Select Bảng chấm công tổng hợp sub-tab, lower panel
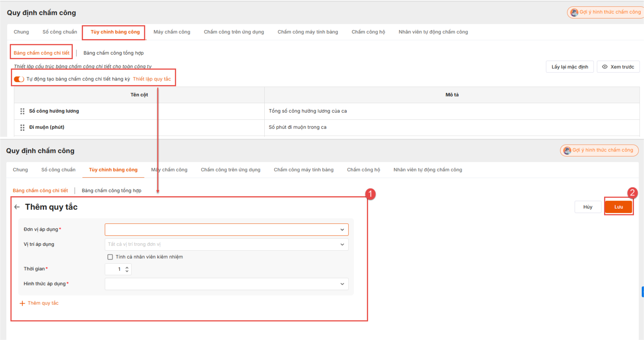644x340 pixels. click(x=111, y=191)
